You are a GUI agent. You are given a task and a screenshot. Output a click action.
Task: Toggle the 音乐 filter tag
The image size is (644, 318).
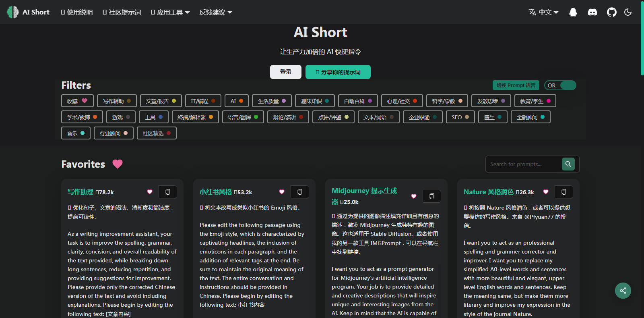click(x=76, y=133)
